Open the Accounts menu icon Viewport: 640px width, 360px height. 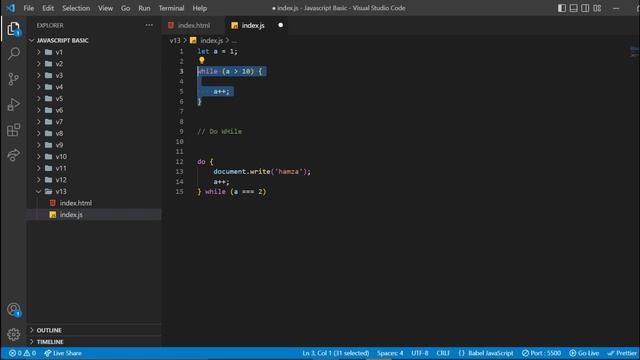point(13,310)
